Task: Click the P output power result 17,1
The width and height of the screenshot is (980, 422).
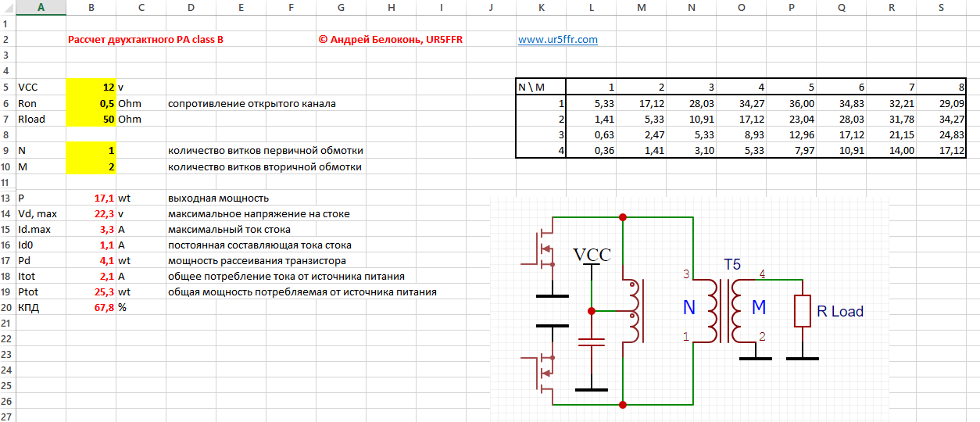Action: [91, 198]
